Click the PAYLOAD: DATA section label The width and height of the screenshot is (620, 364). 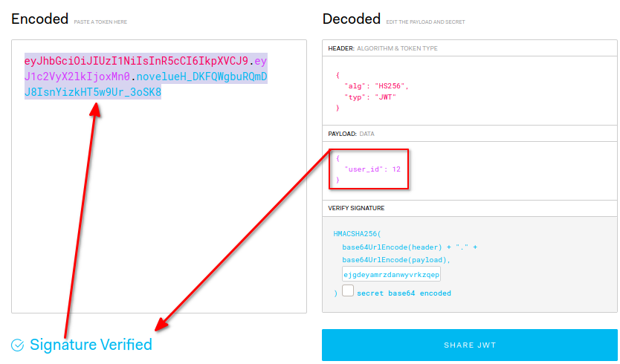tap(351, 134)
